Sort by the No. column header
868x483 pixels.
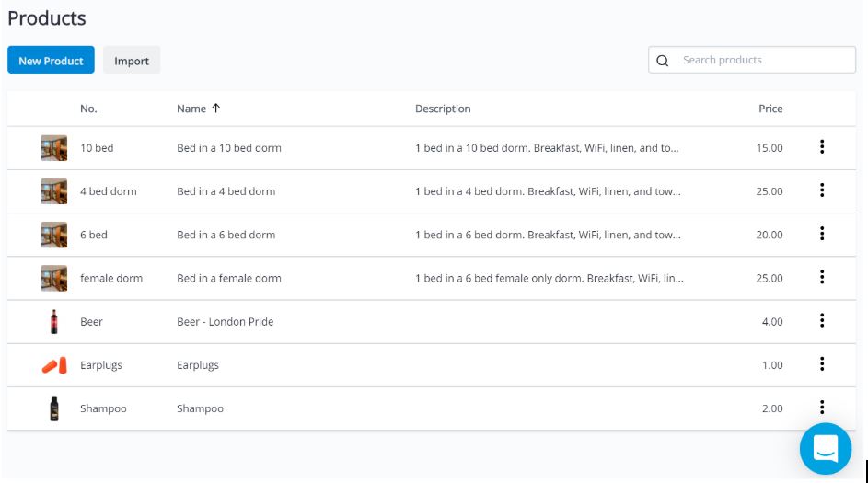[x=88, y=109]
